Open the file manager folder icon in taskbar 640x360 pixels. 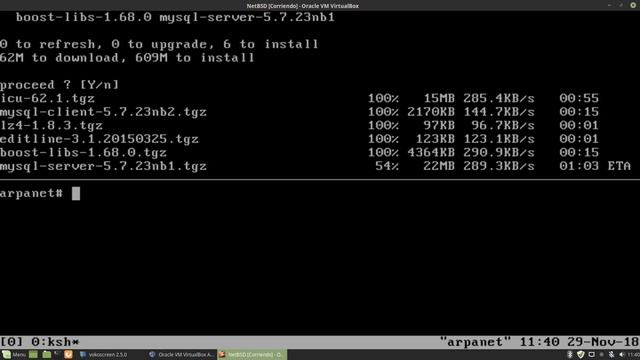point(47,354)
